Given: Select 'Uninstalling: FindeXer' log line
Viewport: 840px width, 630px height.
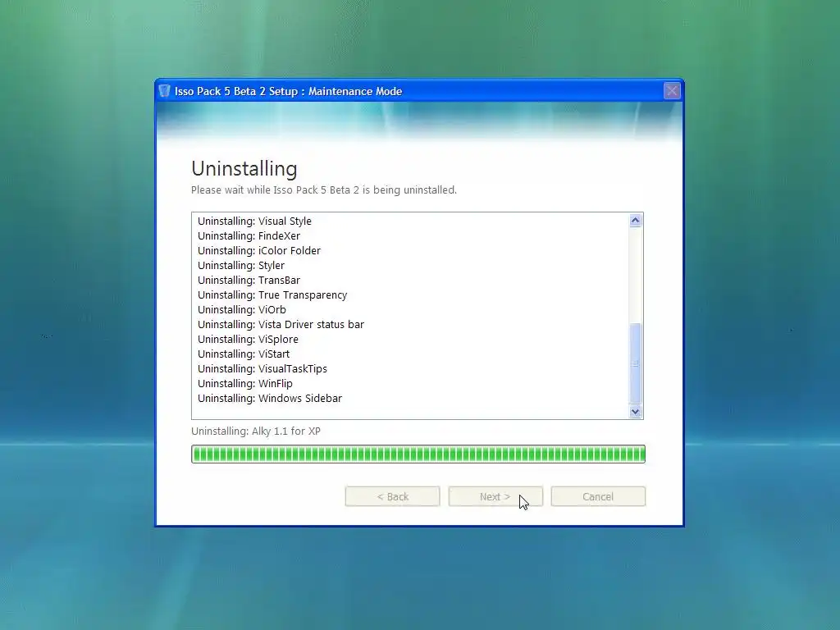Looking at the screenshot, I should pos(249,235).
